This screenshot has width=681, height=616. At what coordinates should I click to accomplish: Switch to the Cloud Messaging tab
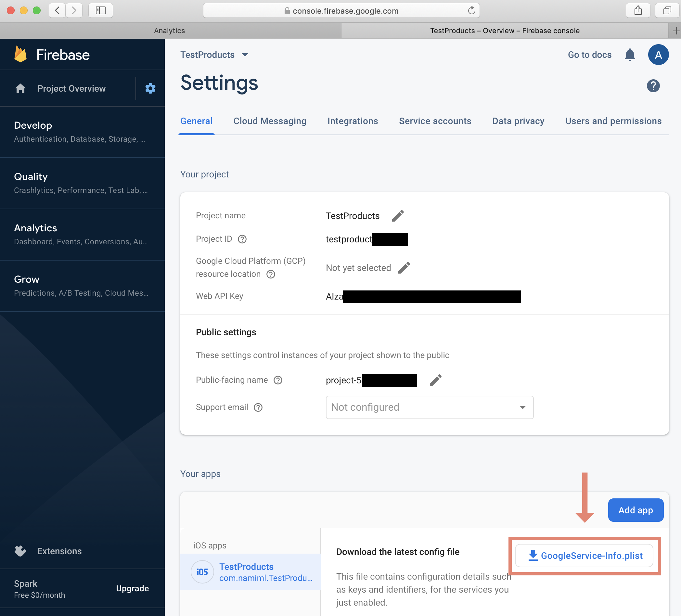270,121
